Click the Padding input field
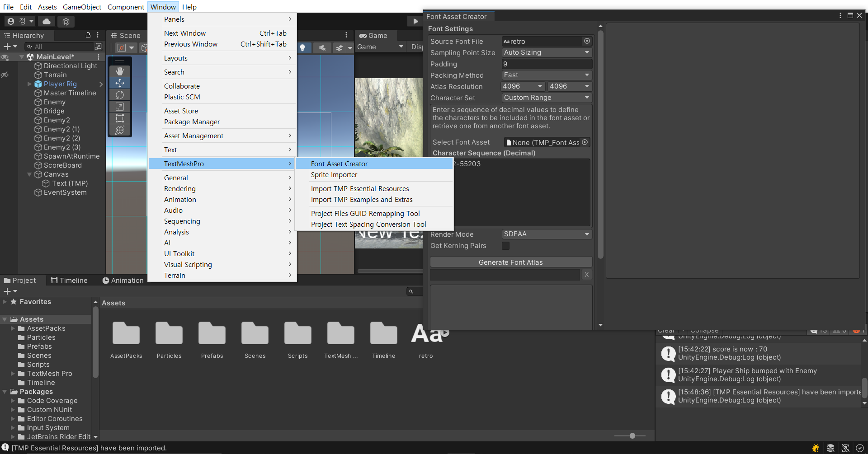The image size is (868, 454). tap(547, 64)
